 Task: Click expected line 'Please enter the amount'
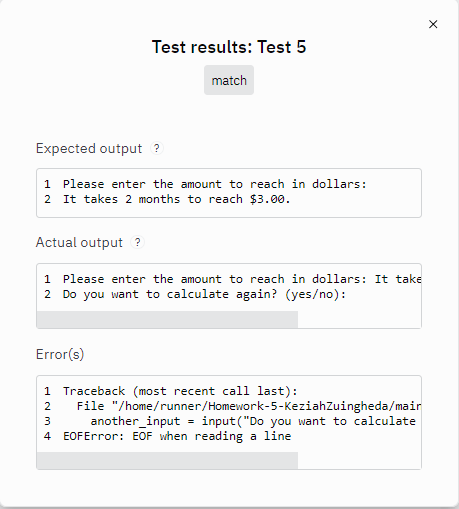coord(215,184)
